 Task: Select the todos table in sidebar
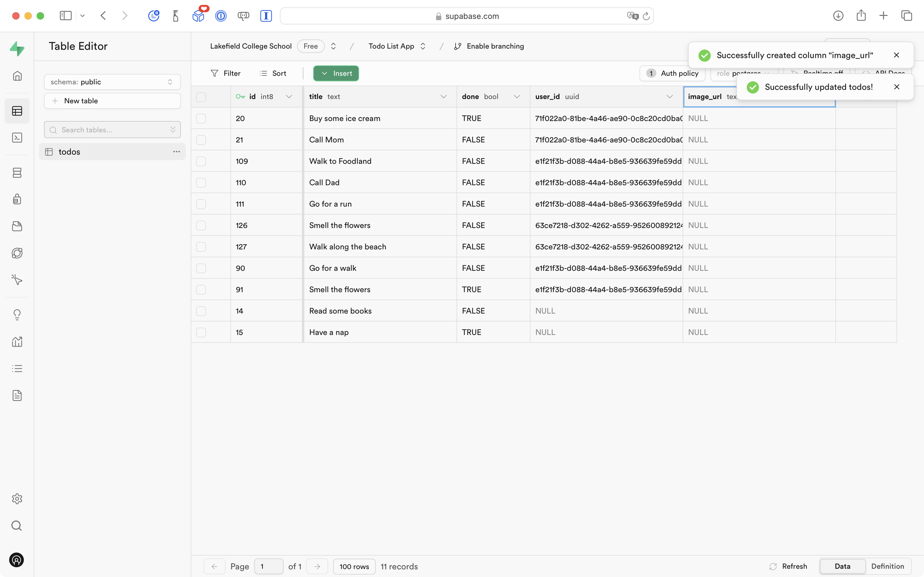[69, 152]
